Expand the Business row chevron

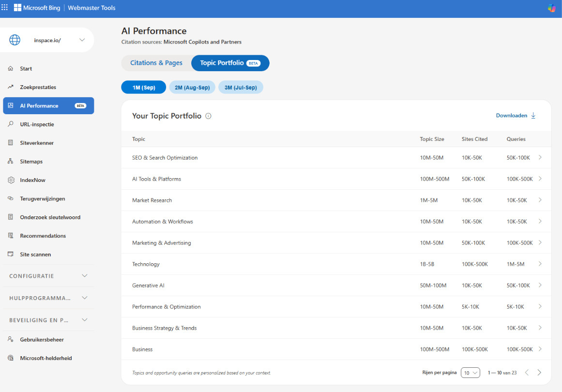(x=540, y=349)
